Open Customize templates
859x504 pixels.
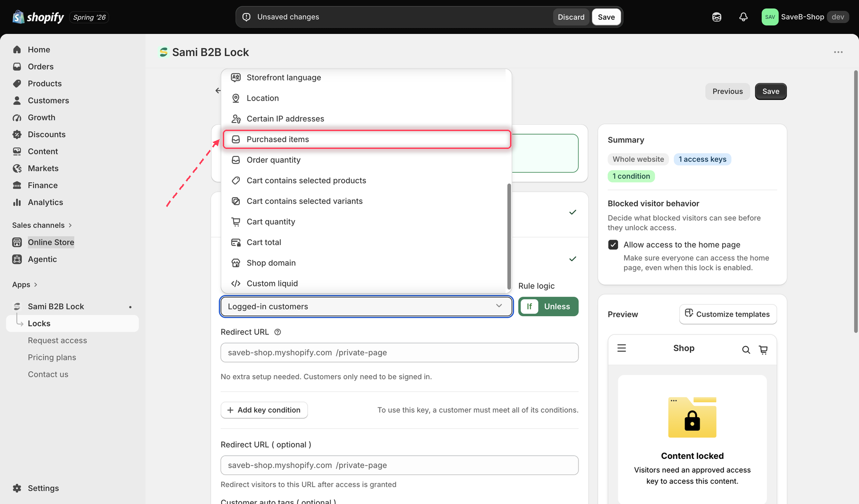point(728,314)
